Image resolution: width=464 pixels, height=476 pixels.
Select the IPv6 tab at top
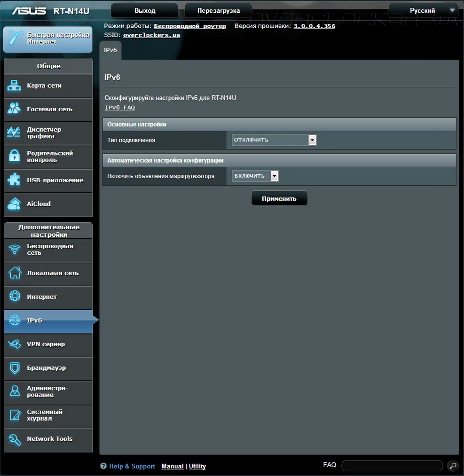(x=110, y=50)
